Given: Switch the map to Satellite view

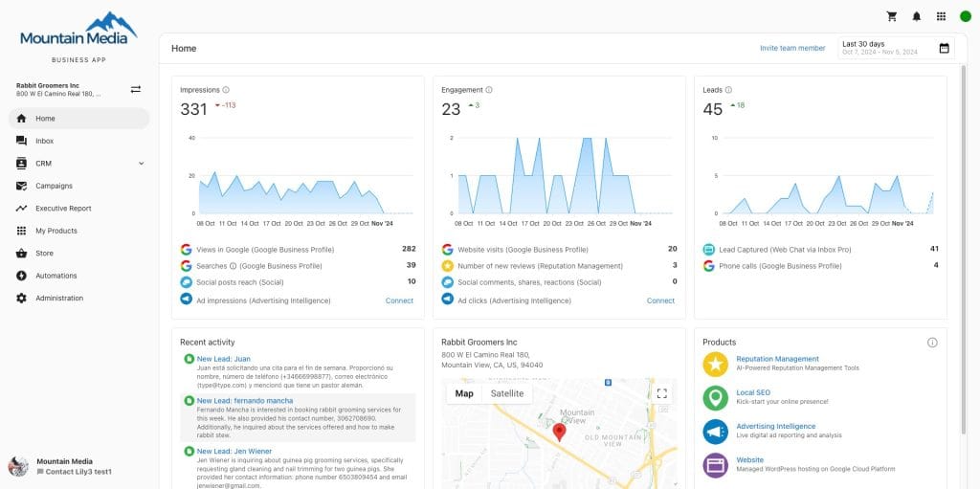Looking at the screenshot, I should [507, 393].
